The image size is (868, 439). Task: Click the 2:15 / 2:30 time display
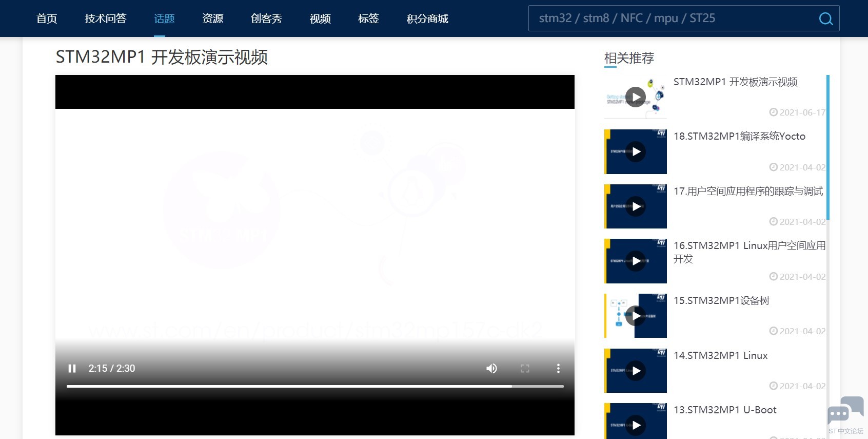pos(112,368)
